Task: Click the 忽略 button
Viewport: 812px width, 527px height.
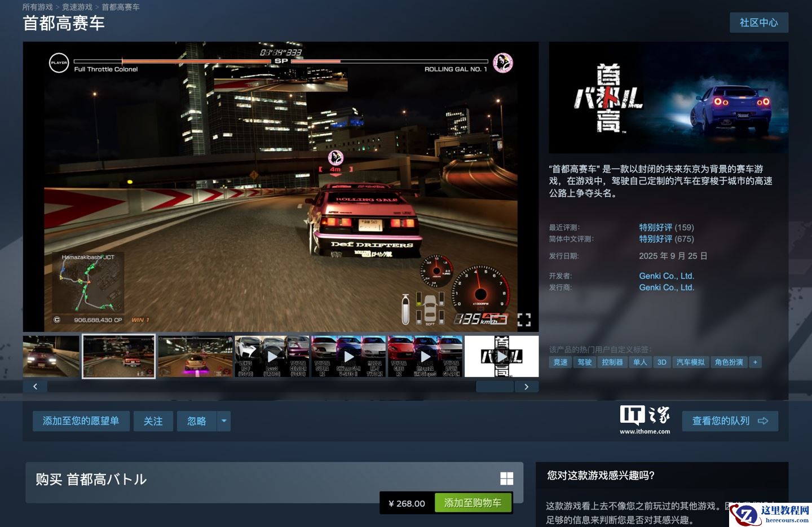Action: 196,421
